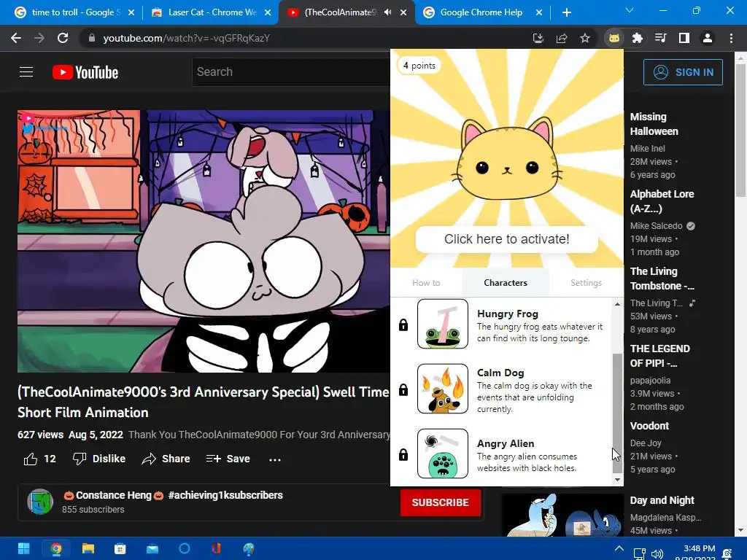Open Google Chrome from the taskbar

tap(55, 548)
